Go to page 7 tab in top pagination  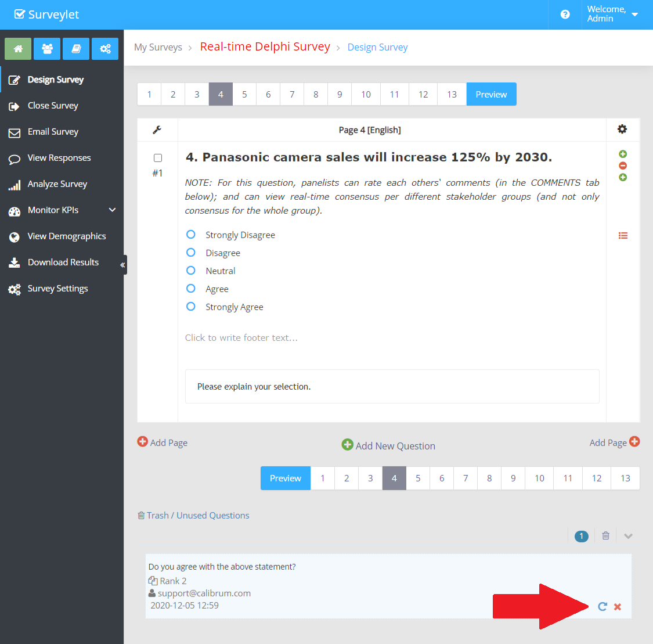[x=292, y=94]
